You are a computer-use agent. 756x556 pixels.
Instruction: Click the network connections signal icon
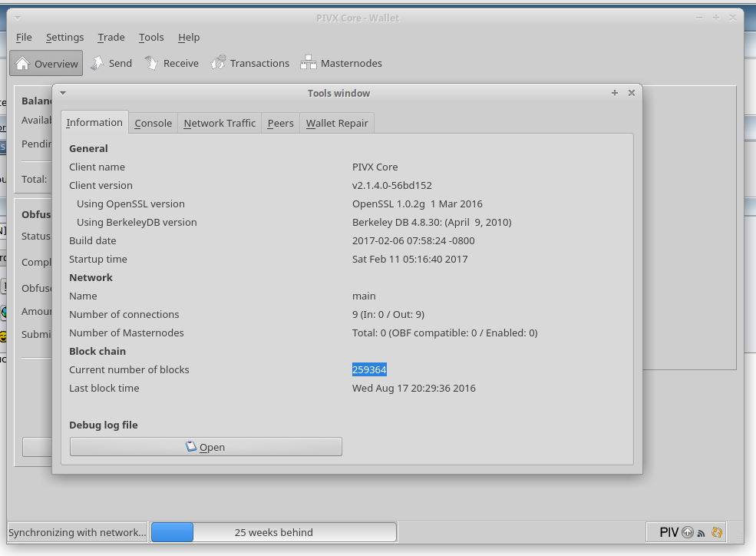pyautogui.click(x=701, y=533)
